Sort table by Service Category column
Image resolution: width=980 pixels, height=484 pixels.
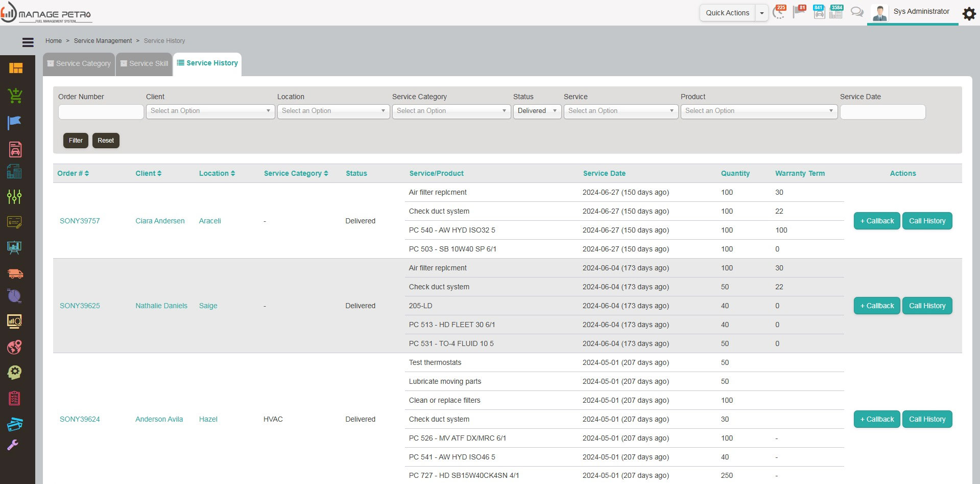point(296,173)
